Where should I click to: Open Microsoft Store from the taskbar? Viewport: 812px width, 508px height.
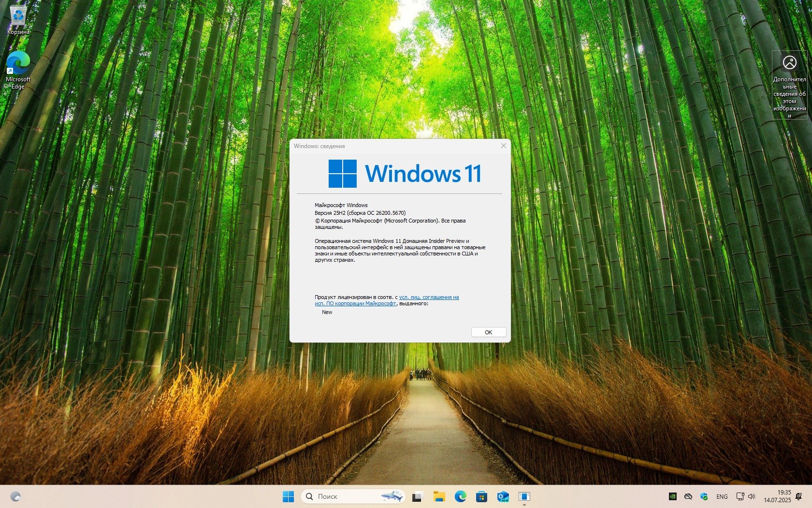[481, 496]
